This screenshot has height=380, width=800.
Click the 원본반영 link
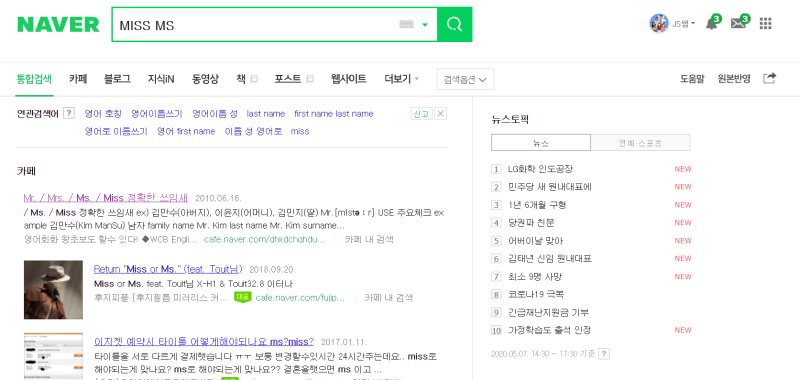pyautogui.click(x=734, y=79)
